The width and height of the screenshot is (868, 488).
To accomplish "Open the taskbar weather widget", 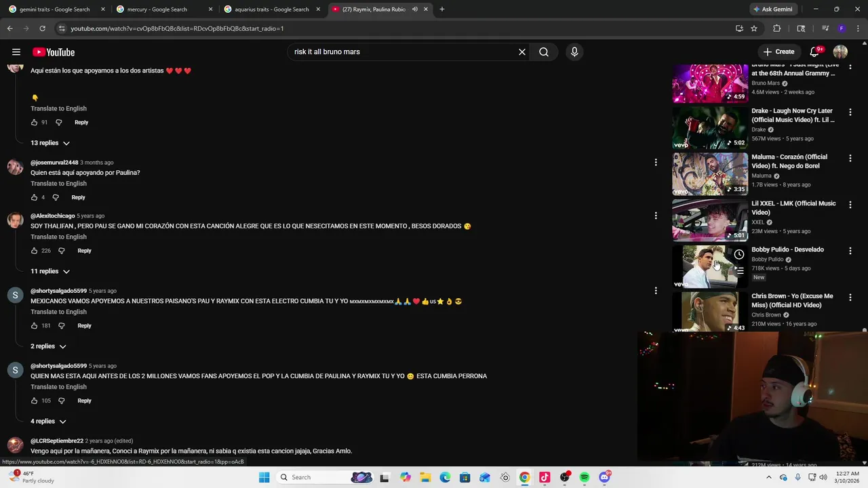I will pos(31,477).
